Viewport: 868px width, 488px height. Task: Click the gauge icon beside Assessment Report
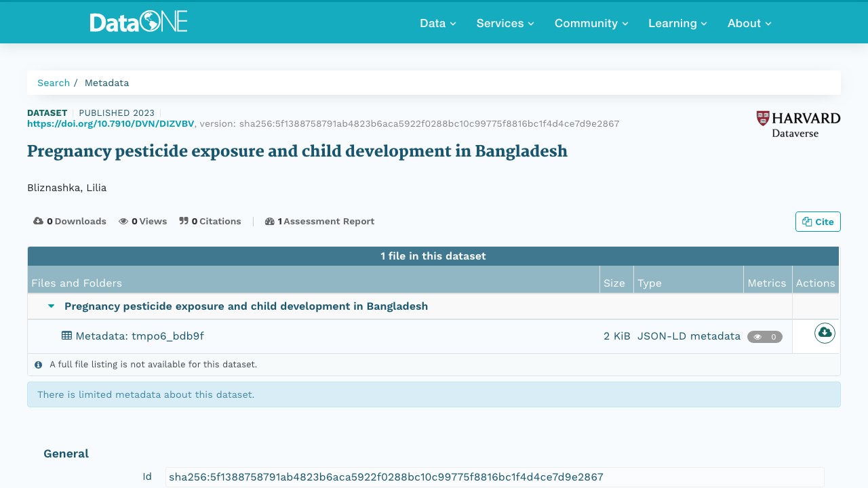tap(270, 221)
